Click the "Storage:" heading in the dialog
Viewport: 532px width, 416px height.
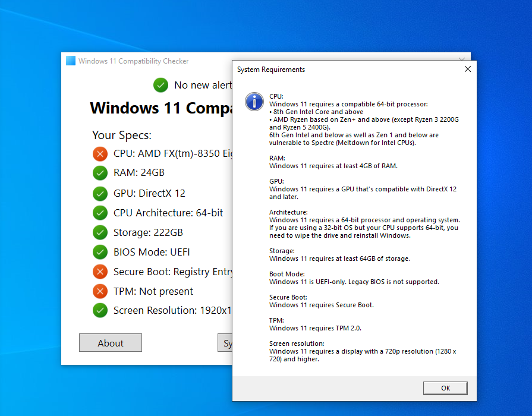pyautogui.click(x=282, y=251)
